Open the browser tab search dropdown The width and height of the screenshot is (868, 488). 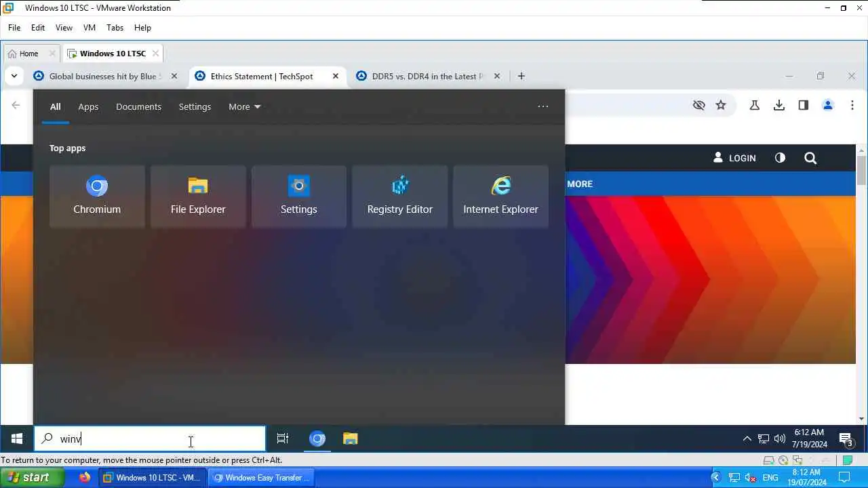pos(14,76)
